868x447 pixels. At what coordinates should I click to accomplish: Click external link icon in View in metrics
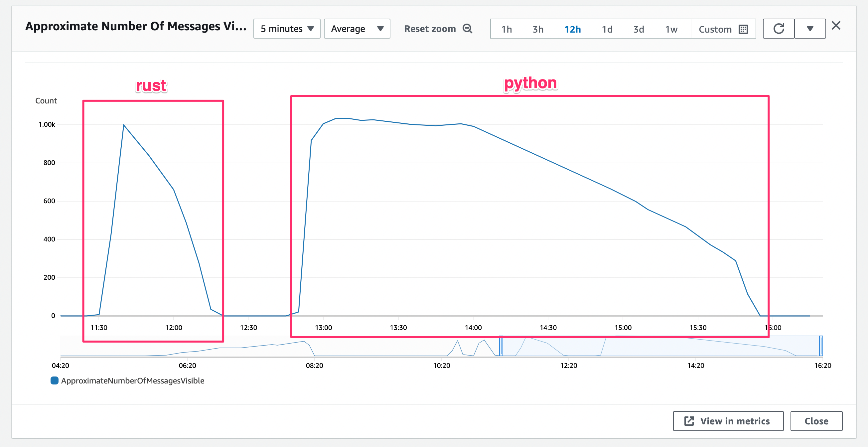(x=689, y=421)
